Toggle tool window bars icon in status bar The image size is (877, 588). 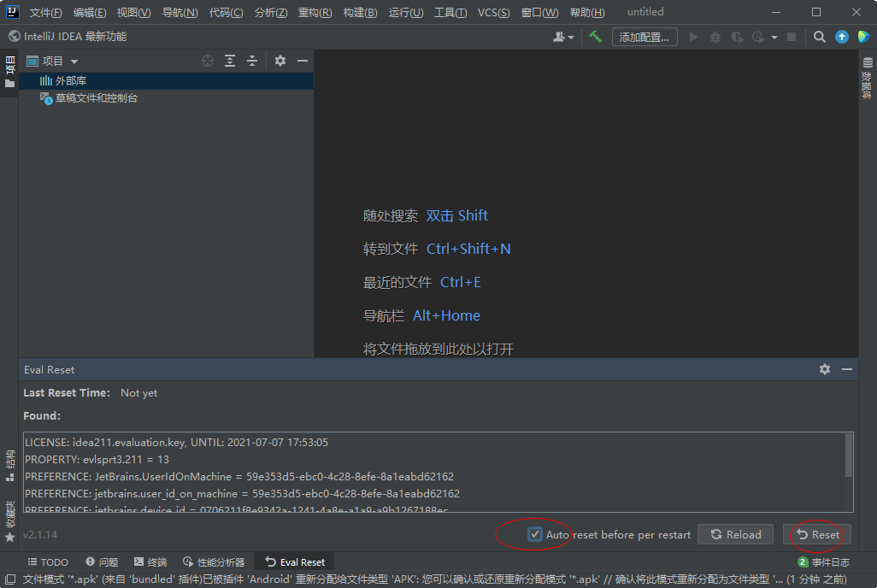[x=10, y=579]
